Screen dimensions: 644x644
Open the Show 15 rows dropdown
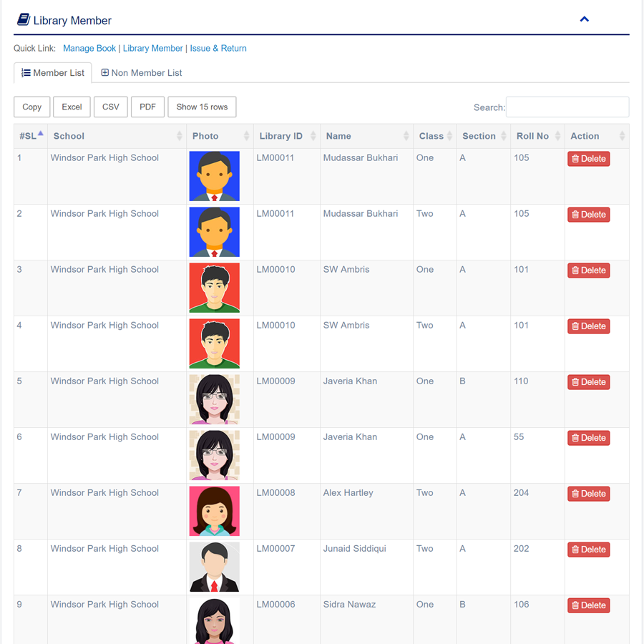[202, 107]
